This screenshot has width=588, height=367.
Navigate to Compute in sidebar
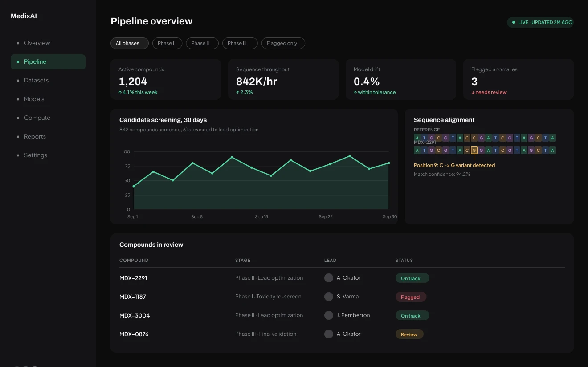48,118
